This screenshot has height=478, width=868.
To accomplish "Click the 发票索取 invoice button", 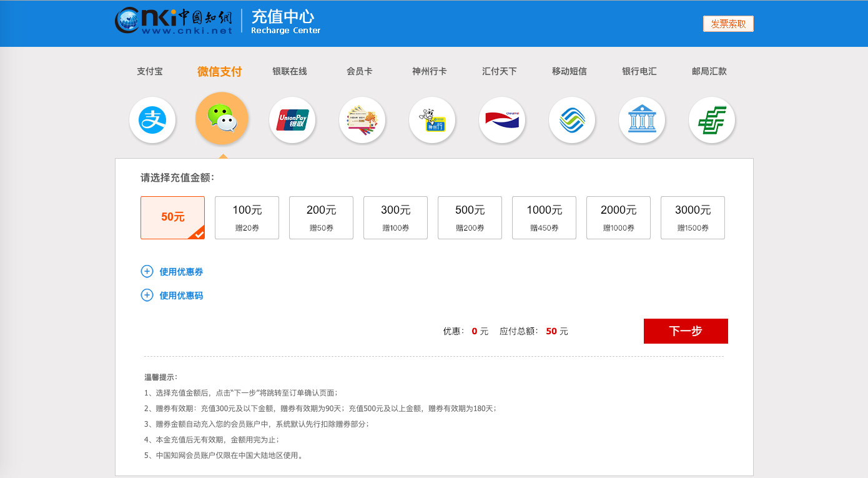I will pyautogui.click(x=728, y=24).
